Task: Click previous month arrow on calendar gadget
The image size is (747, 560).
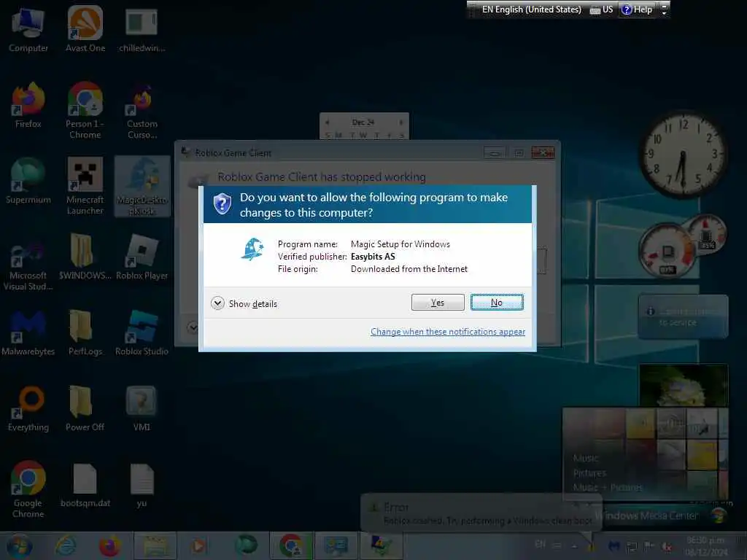Action: (x=328, y=122)
